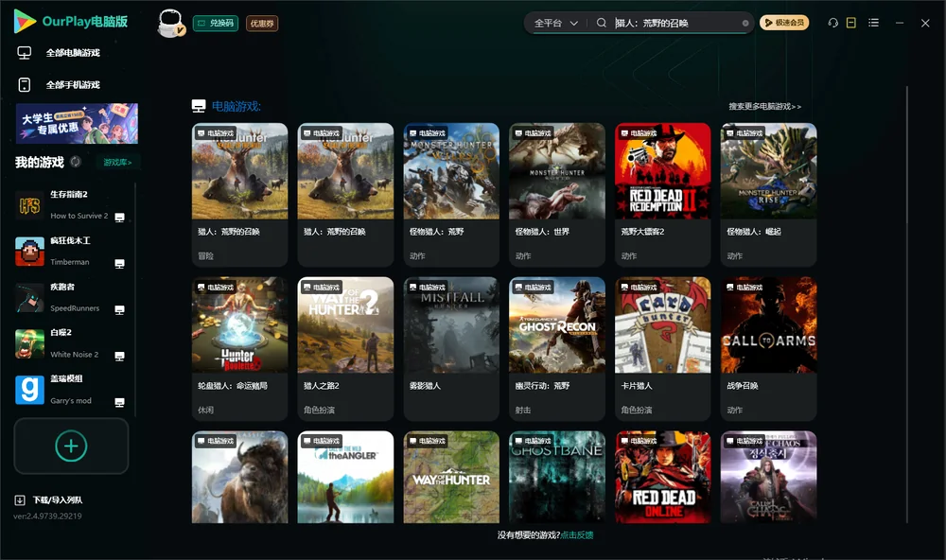Open the 幽灵行动：荒野 Ghost Recon card
This screenshot has height=560, width=946.
click(557, 348)
